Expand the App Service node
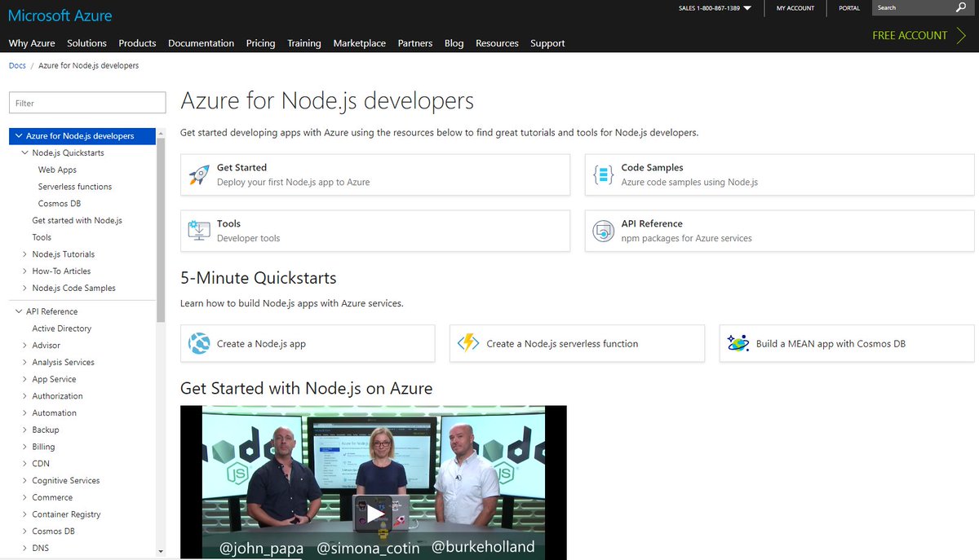Screen dimensions: 979x560 (25, 379)
